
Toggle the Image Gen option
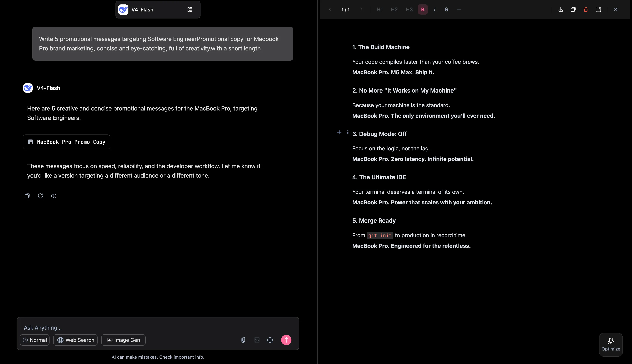click(123, 340)
